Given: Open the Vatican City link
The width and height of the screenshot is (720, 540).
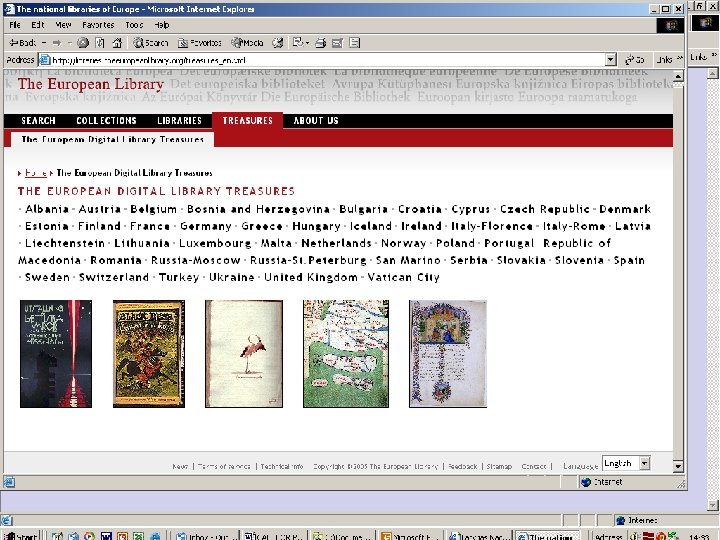Looking at the screenshot, I should (x=404, y=277).
